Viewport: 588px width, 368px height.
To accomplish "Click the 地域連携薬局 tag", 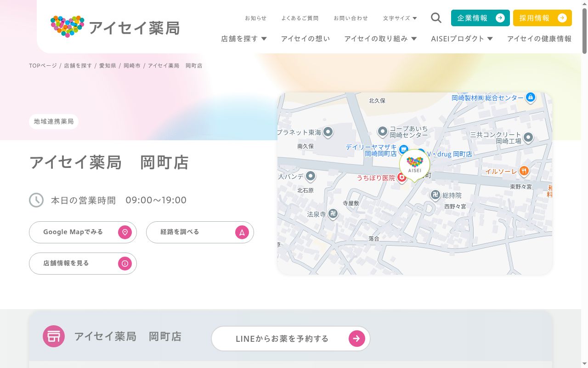I will pos(54,121).
